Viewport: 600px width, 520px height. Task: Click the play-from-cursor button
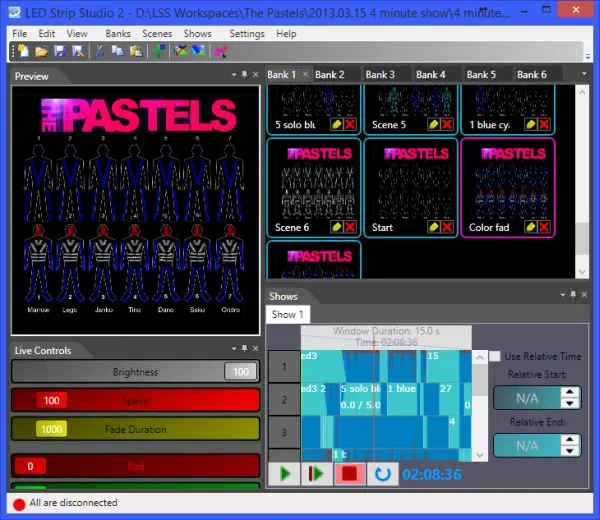317,474
